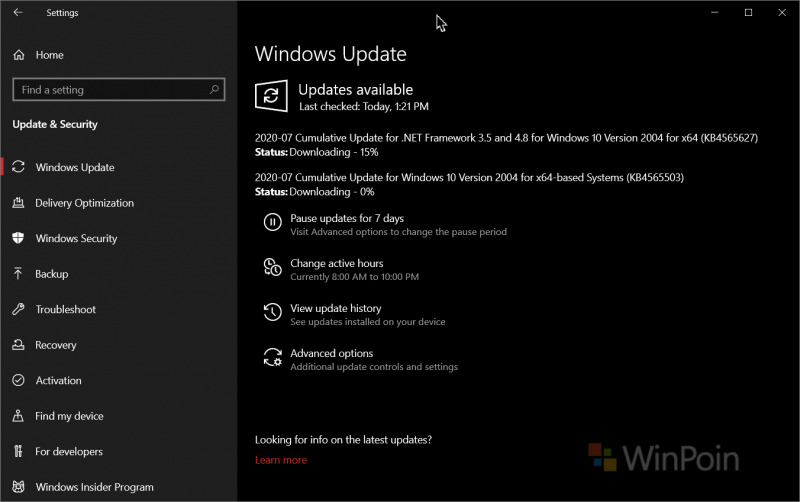
Task: Click the Downloading - 0% status text
Action: point(332,192)
